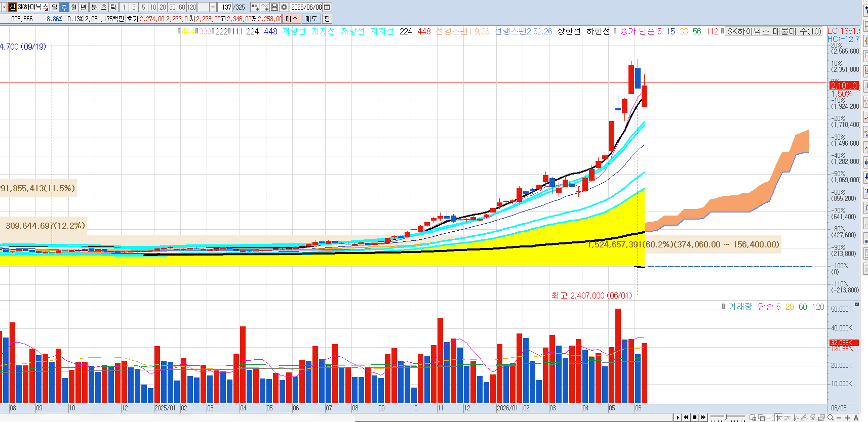Click interval button 120 in top toolbar

pos(192,7)
